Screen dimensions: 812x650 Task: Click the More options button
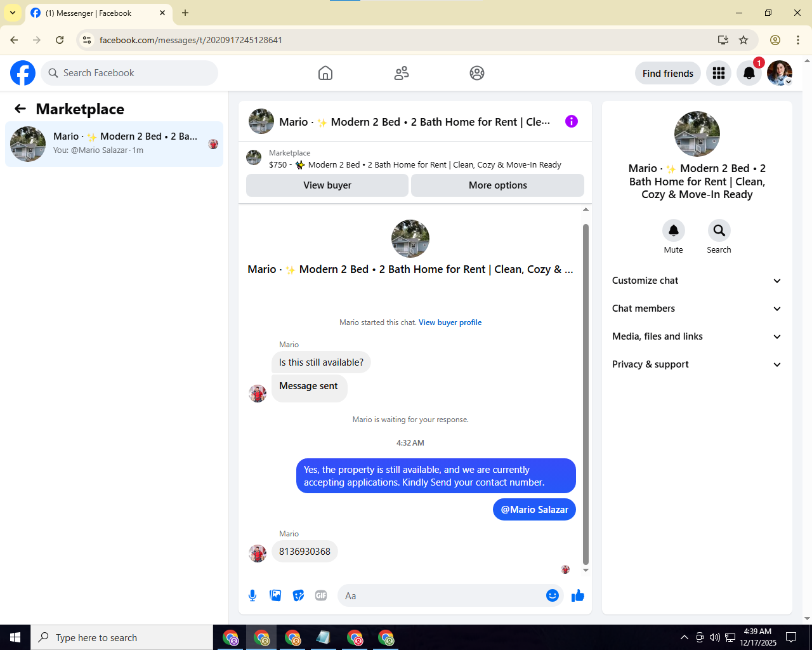[498, 185]
